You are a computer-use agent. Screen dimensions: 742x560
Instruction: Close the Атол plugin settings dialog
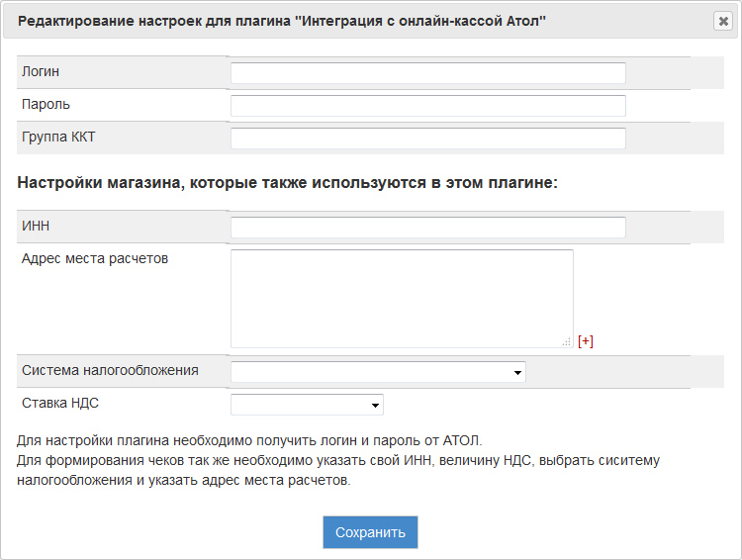(723, 21)
